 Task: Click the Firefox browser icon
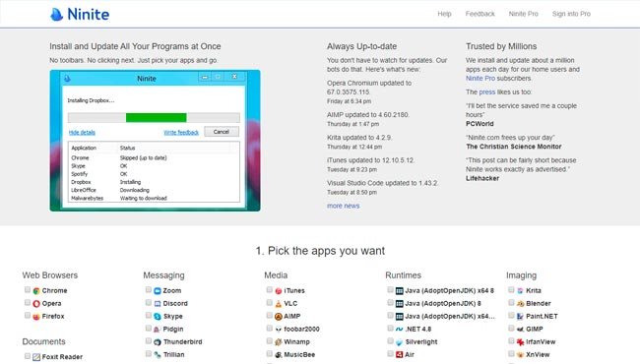pos(36,317)
